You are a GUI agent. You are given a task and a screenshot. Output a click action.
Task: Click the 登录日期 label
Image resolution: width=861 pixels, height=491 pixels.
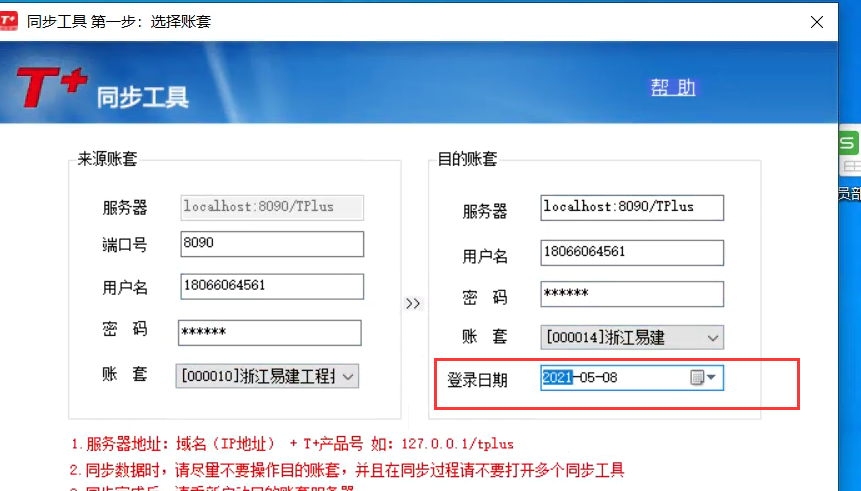coord(477,380)
